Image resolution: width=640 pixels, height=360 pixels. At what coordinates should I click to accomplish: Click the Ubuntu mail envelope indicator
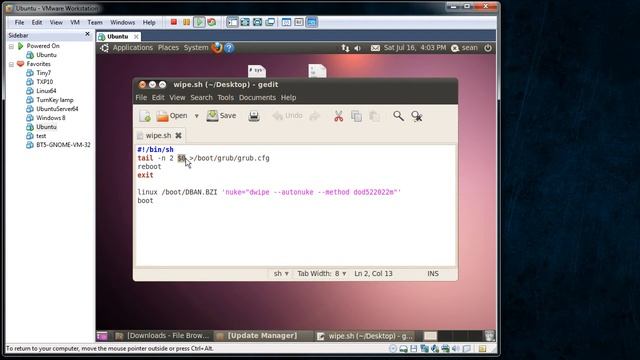pyautogui.click(x=375, y=48)
